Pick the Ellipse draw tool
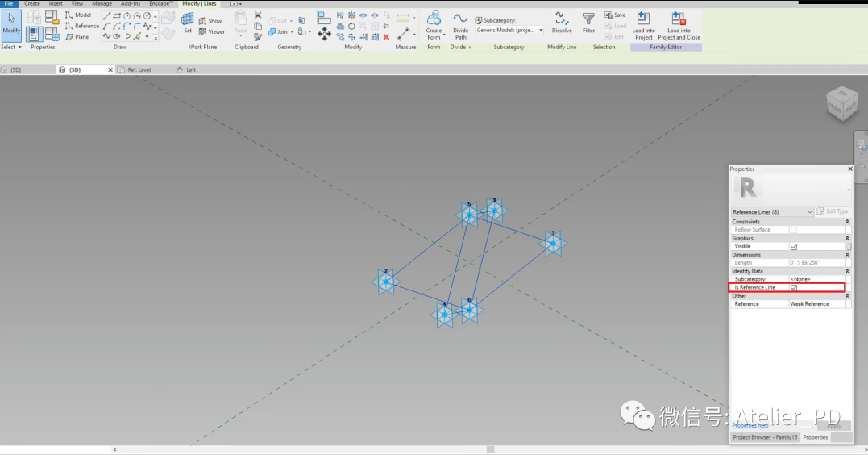The width and height of the screenshot is (868, 455). pos(117,36)
